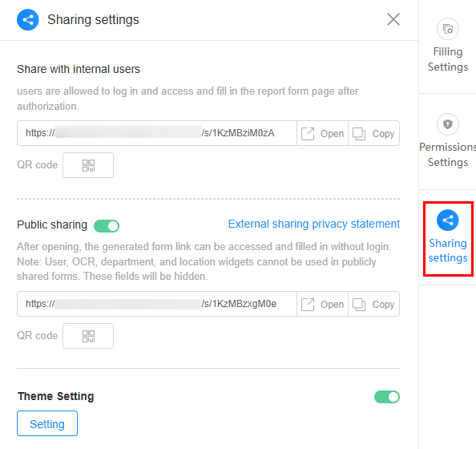
Task: Select the Sharing settings sidebar icon
Action: (x=447, y=220)
